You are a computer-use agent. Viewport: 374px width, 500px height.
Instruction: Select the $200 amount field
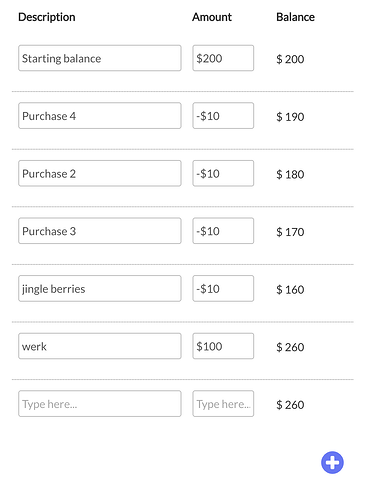(x=223, y=58)
